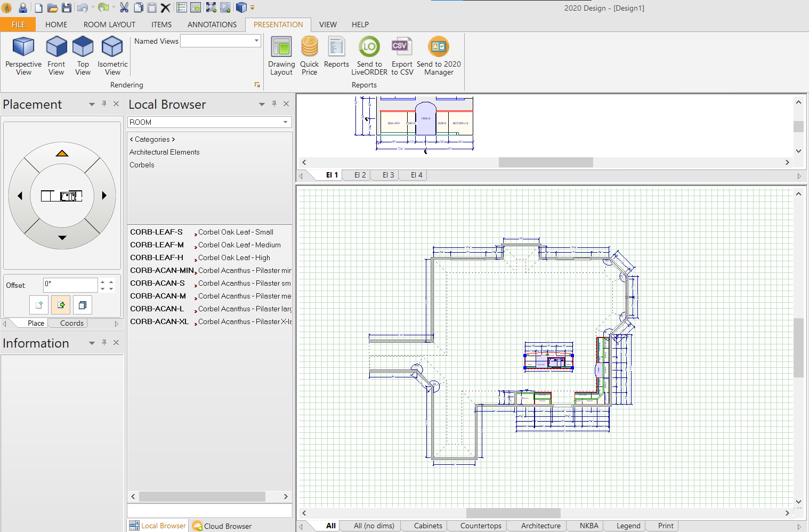Viewport: 809px width, 532px height.
Task: Select the CORB-LEAF-M corbel item
Action: click(157, 245)
